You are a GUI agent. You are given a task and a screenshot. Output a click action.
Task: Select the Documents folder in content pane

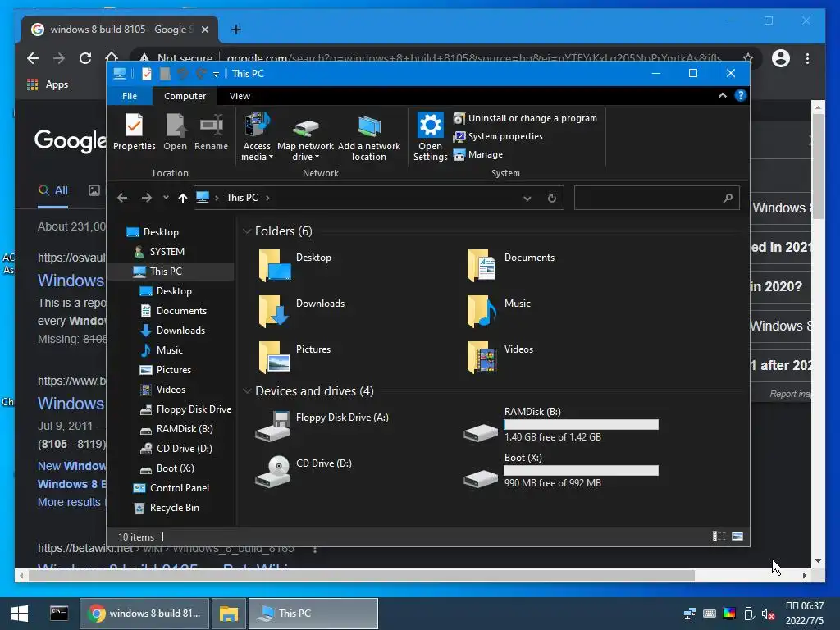(509, 265)
